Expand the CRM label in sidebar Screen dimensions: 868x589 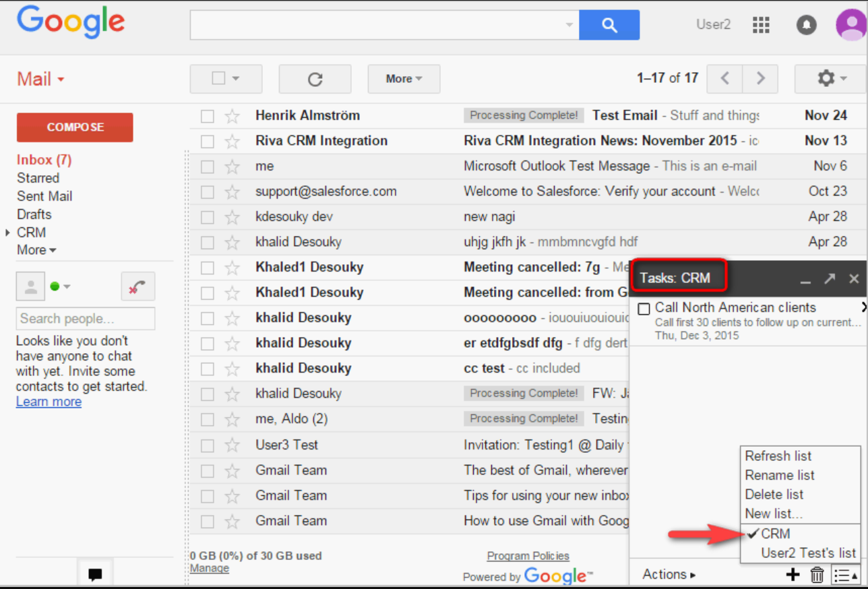click(x=7, y=232)
